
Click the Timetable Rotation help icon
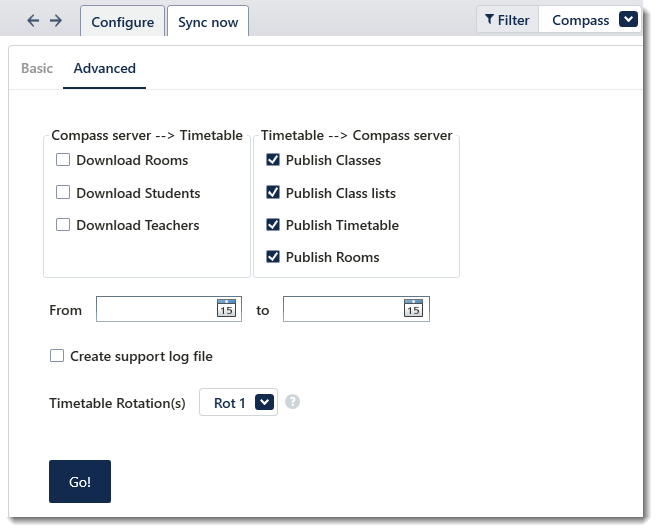pos(293,402)
